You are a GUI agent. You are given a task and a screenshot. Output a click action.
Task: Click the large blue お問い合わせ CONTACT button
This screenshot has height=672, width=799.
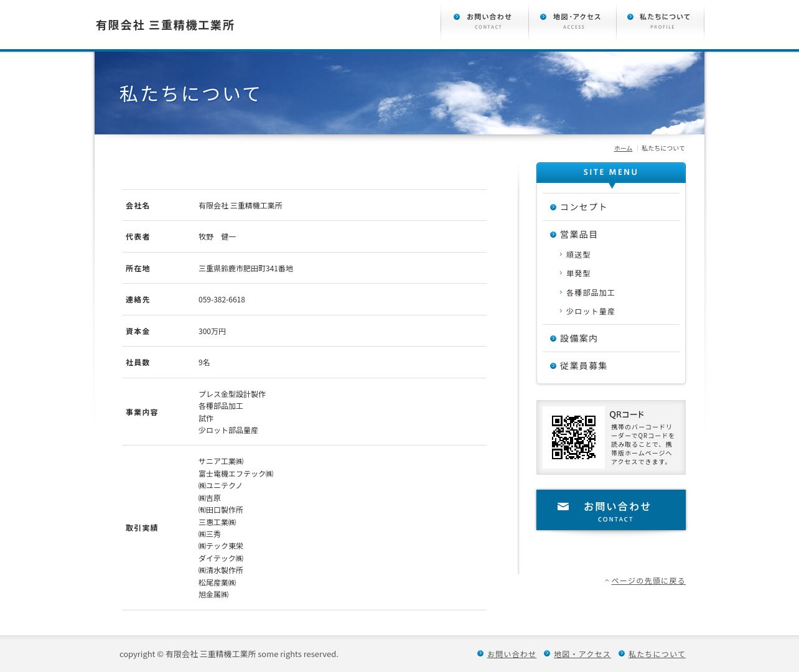(611, 510)
